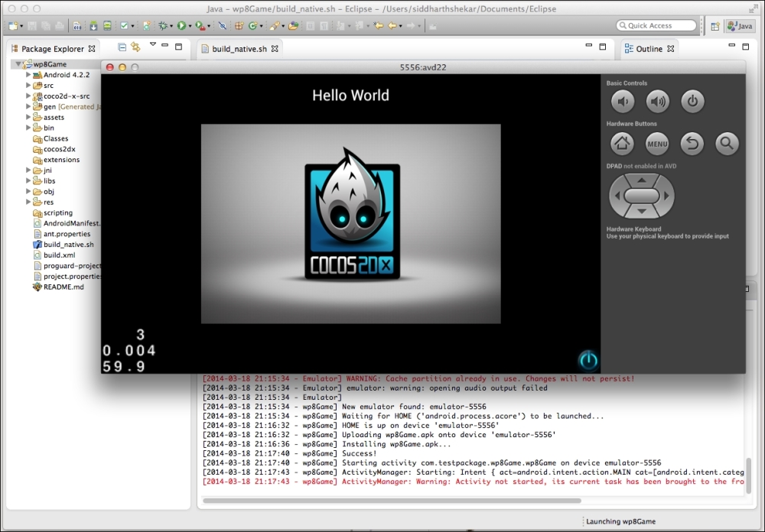
Task: Click the New file toolbar icon
Action: point(13,26)
